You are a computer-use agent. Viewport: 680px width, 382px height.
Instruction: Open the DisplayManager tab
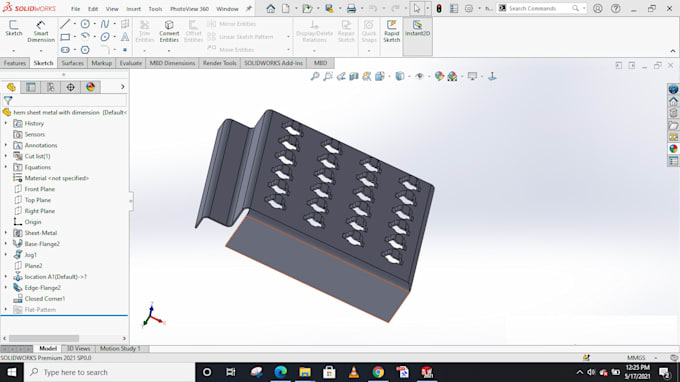(90, 87)
